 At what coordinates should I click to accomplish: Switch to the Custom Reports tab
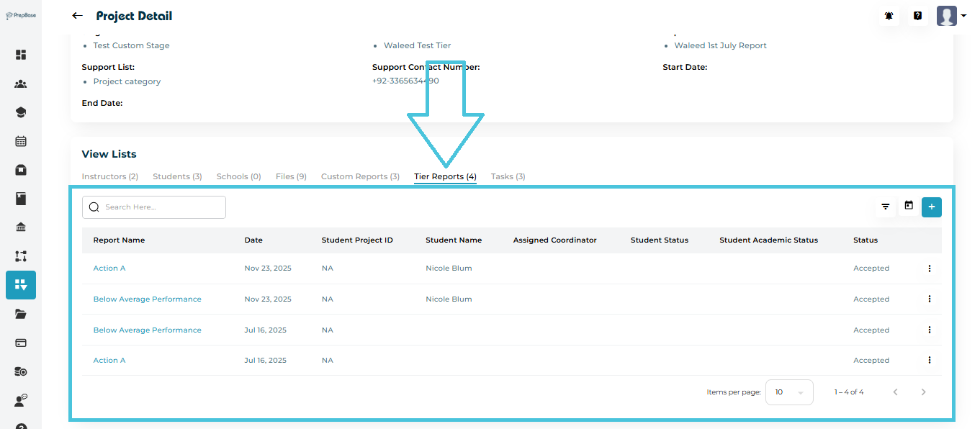pyautogui.click(x=360, y=176)
